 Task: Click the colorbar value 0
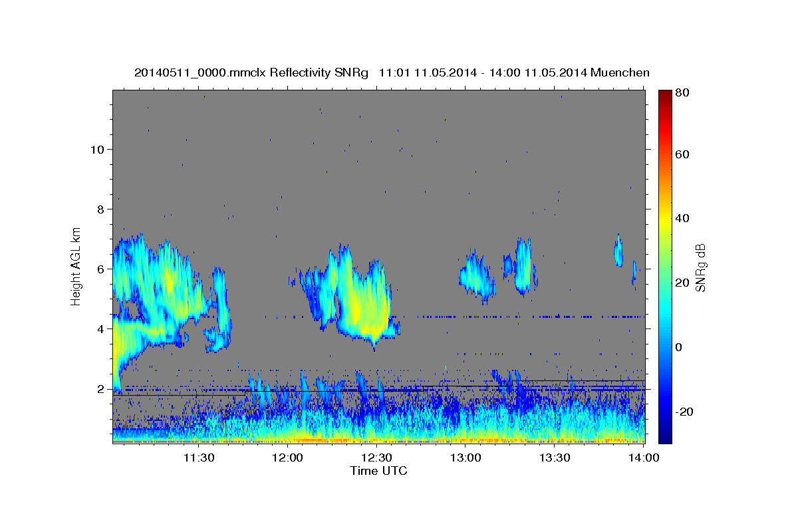(679, 347)
